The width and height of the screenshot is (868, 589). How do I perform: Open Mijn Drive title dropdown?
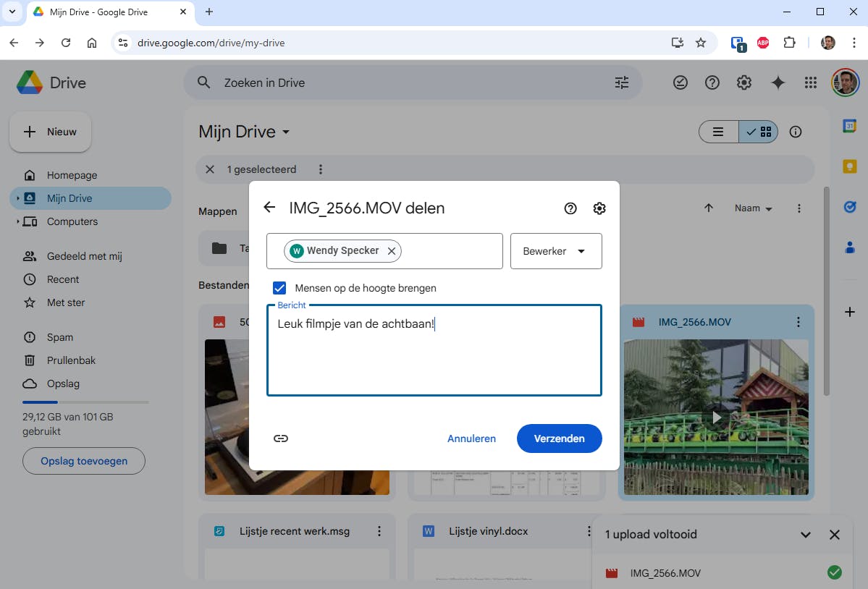[x=244, y=132]
